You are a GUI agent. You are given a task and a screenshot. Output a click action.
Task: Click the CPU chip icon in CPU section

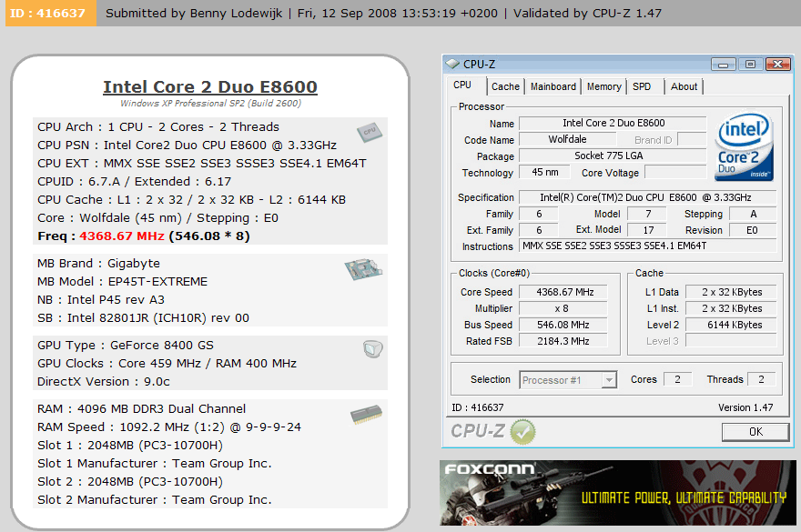coord(369,132)
